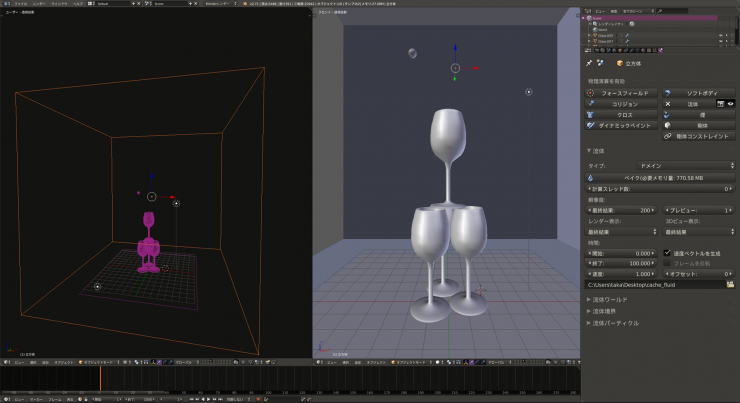This screenshot has width=740, height=403.
Task: Open the タイプ ドメイン dropdown
Action: coord(686,166)
